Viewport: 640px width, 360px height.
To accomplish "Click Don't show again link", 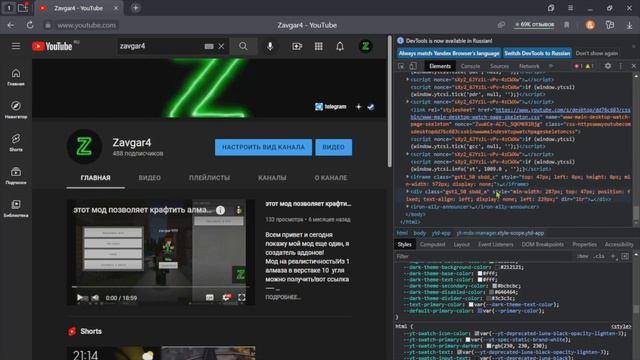I will (596, 53).
